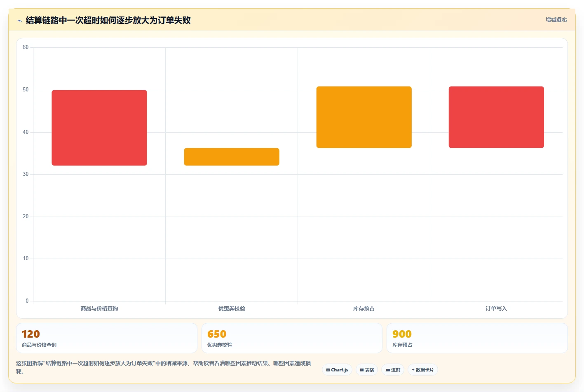
Task: Click the y-axis value 40
Action: (x=26, y=132)
